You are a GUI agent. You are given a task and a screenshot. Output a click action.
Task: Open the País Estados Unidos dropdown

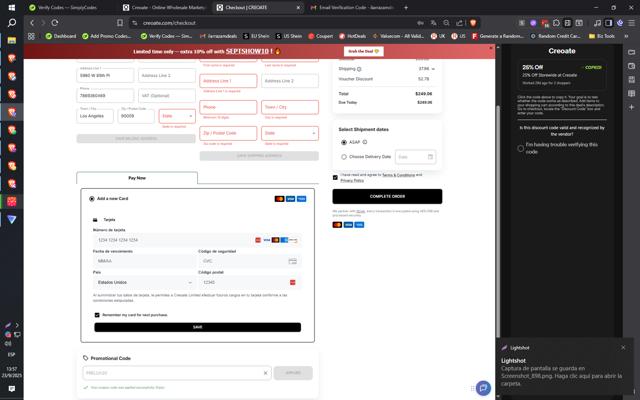[144, 282]
